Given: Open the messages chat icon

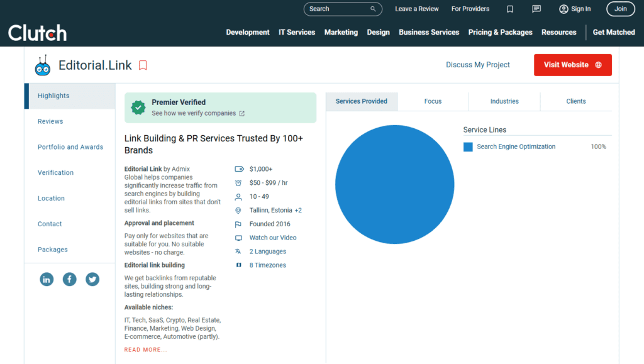Looking at the screenshot, I should pos(536,9).
